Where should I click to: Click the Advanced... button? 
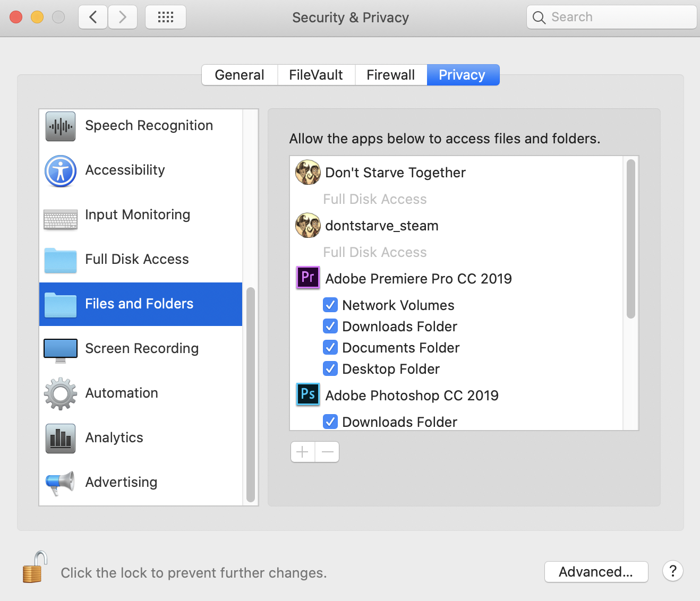(x=596, y=572)
